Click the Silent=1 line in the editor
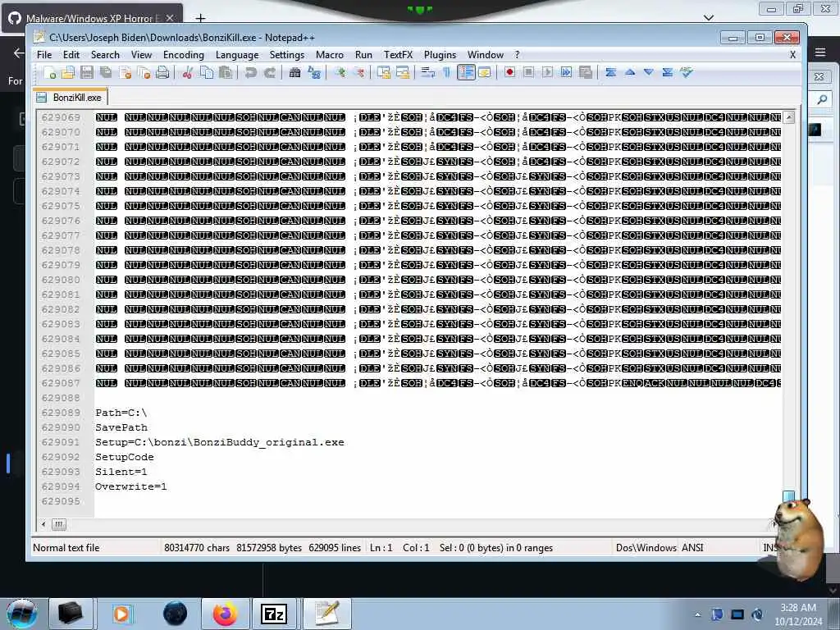This screenshot has height=630, width=840. [x=121, y=472]
